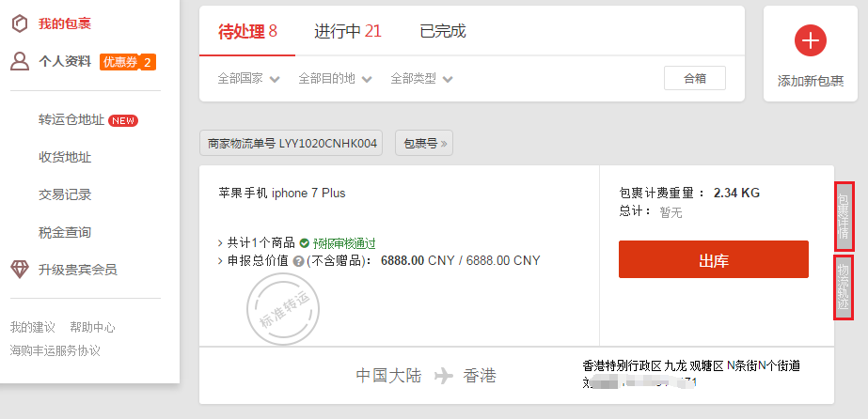Image resolution: width=868 pixels, height=419 pixels.
Task: Click the red 出库 button
Action: (x=714, y=259)
